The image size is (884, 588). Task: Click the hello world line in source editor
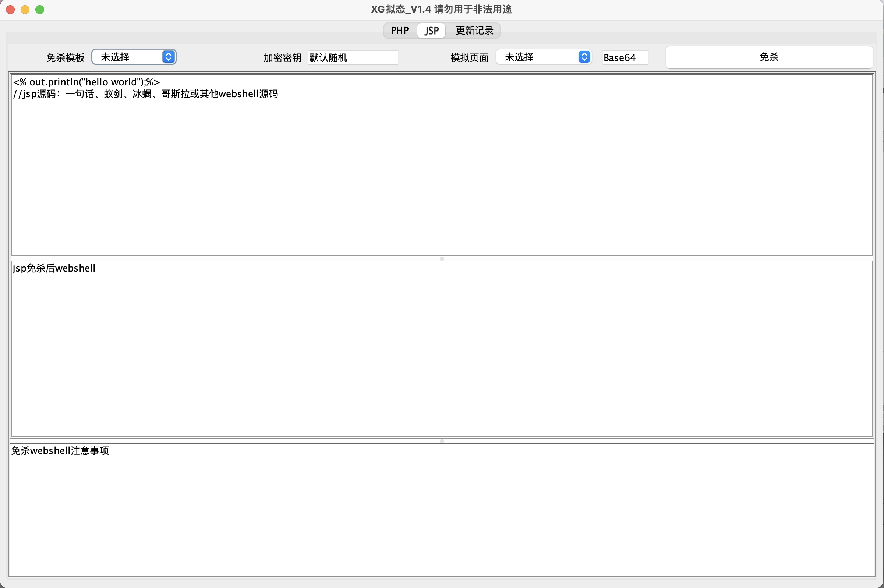[86, 82]
